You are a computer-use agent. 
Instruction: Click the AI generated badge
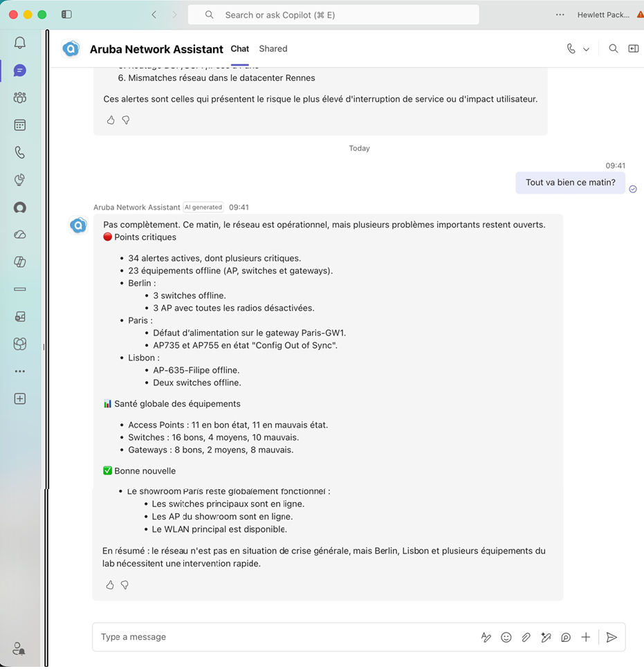pyautogui.click(x=203, y=207)
